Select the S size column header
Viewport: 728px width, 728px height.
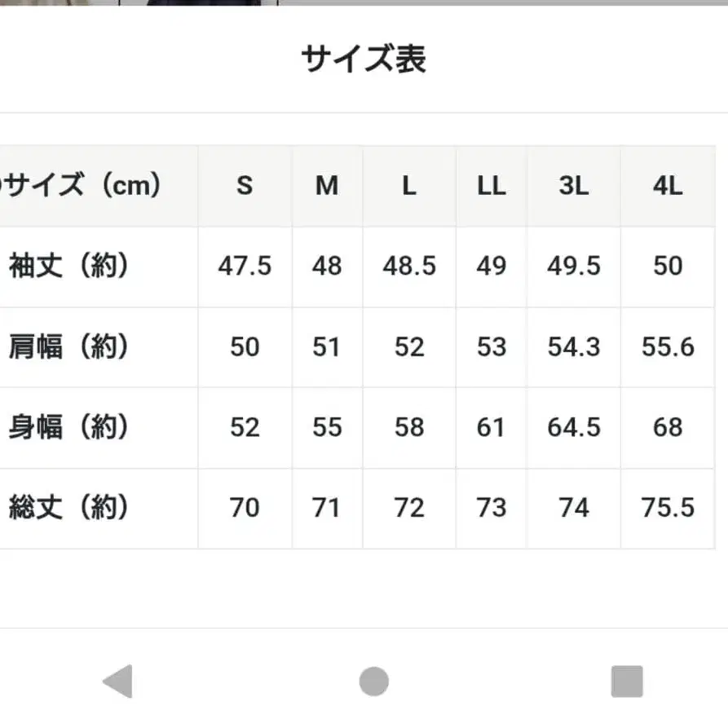point(245,186)
